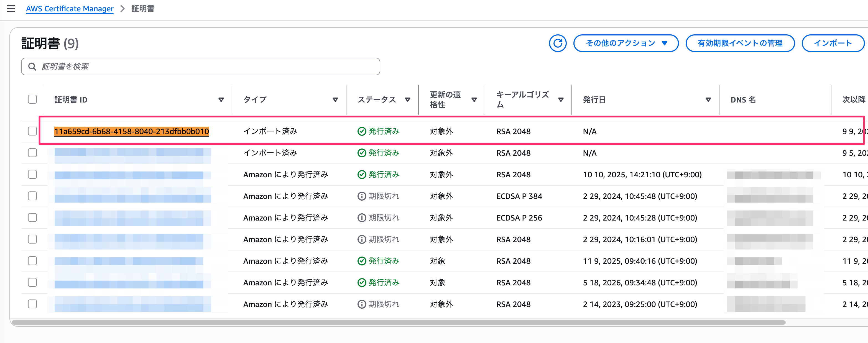
Task: Click issued check icon in 10 10, 2025 row
Action: (x=362, y=175)
